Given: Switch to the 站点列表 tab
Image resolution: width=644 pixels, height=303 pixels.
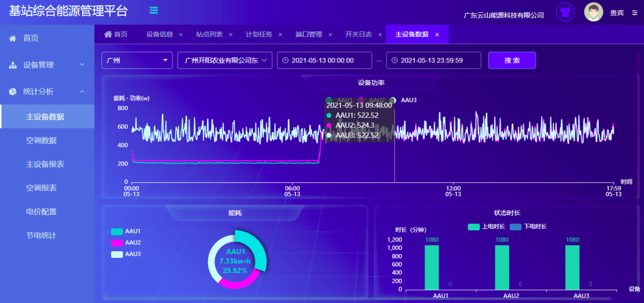Looking at the screenshot, I should coord(209,35).
